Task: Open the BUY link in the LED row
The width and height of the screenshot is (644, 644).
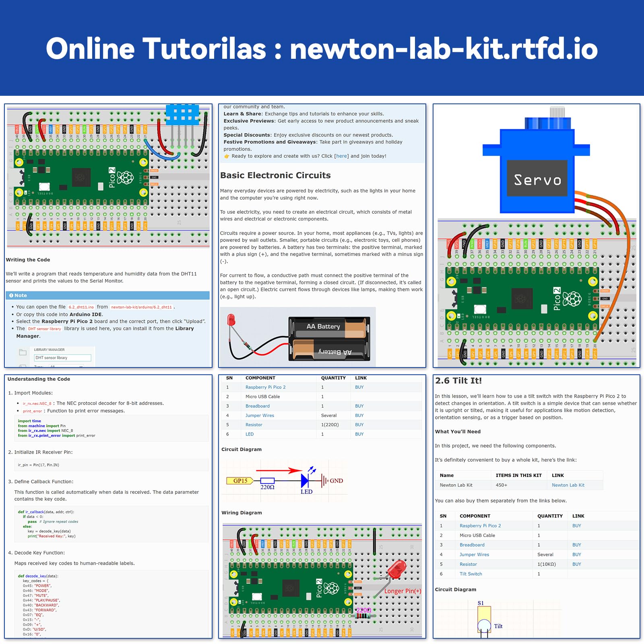Action: click(359, 434)
